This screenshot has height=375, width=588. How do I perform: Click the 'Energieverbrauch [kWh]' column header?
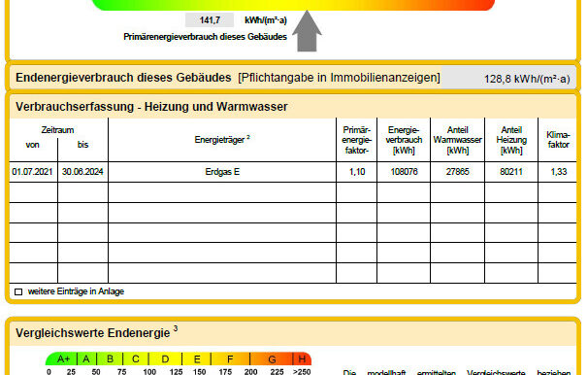tap(404, 140)
